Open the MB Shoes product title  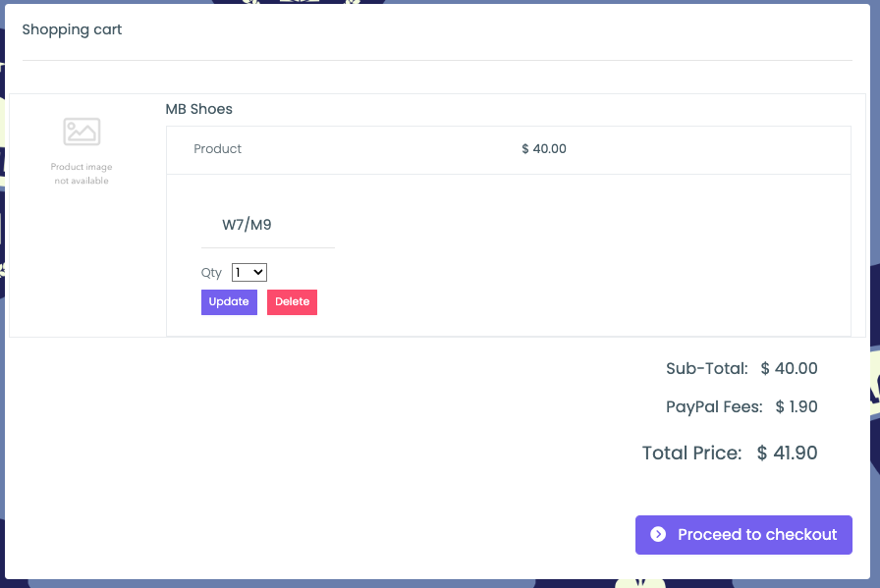198,109
